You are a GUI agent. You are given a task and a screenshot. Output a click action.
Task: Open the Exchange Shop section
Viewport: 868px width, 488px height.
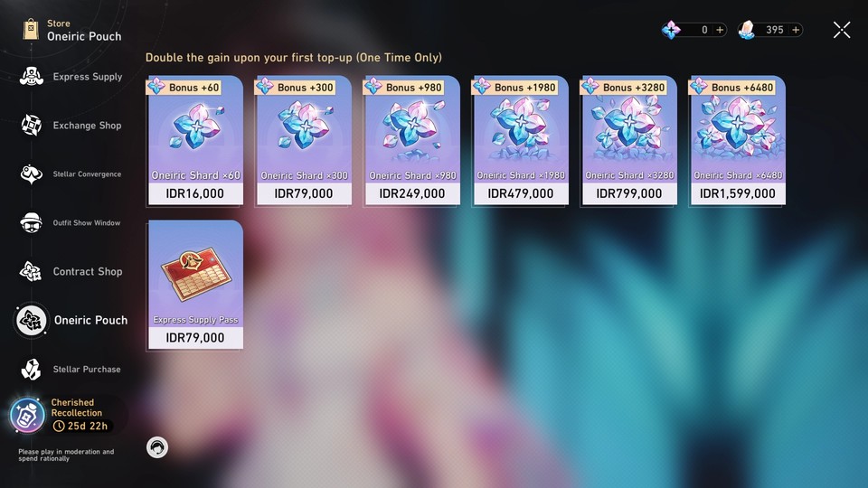click(71, 126)
